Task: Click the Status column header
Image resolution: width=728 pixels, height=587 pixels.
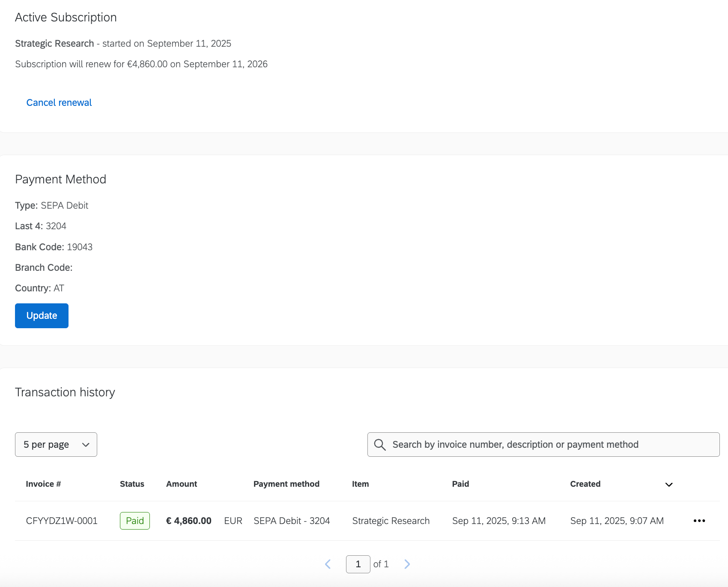Action: pyautogui.click(x=132, y=484)
